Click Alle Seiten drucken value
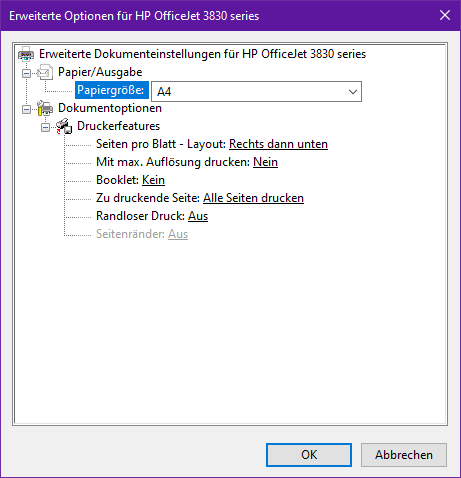 click(253, 198)
